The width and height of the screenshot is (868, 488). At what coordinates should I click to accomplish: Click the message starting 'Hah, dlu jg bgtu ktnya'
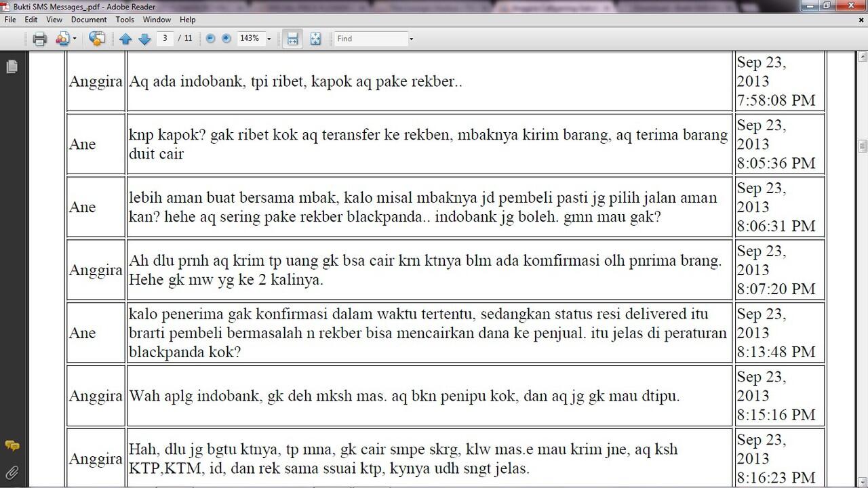(403, 459)
